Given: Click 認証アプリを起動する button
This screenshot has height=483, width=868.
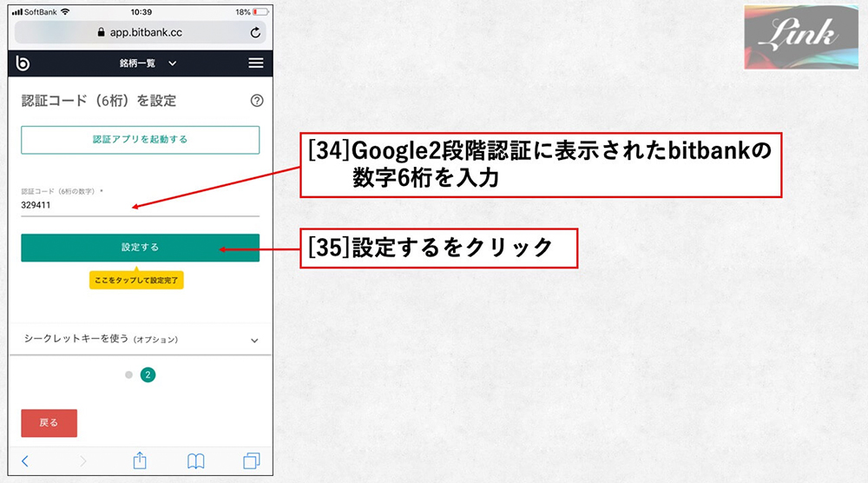Looking at the screenshot, I should 140,140.
